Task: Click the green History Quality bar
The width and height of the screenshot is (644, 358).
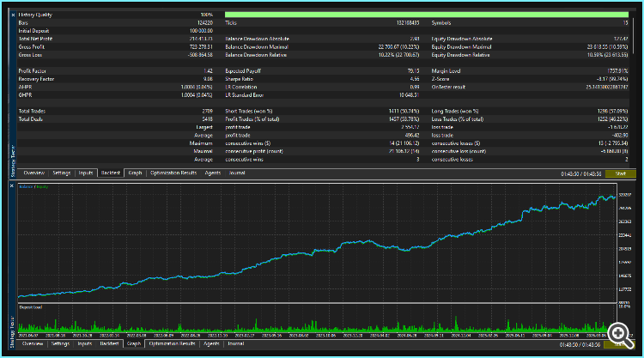Action: pyautogui.click(x=426, y=15)
